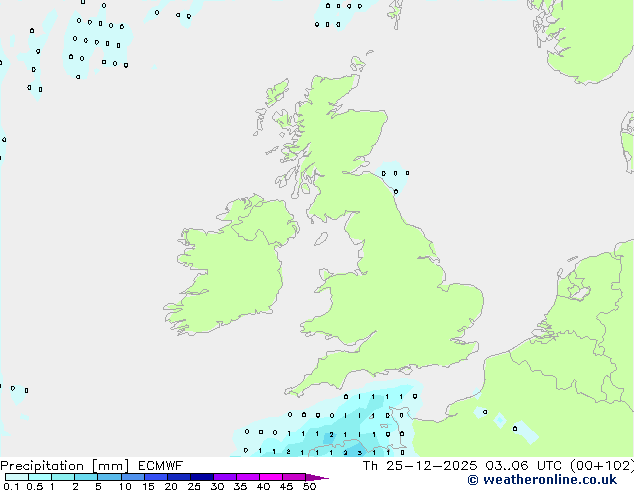Click the purple arrow for values above 50
This screenshot has width=634, height=490.
click(x=317, y=477)
